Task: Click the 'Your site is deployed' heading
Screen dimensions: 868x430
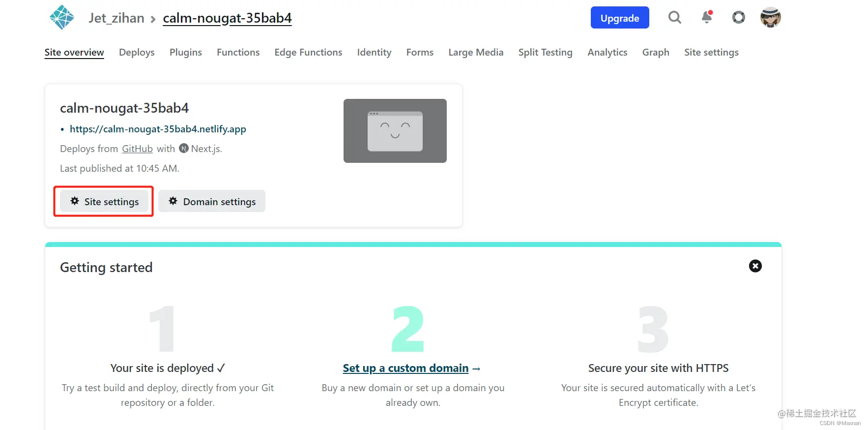Action: [168, 368]
